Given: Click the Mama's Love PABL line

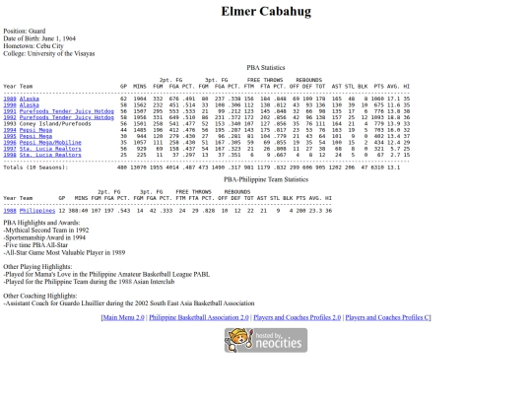Looking at the screenshot, I should point(106,274).
